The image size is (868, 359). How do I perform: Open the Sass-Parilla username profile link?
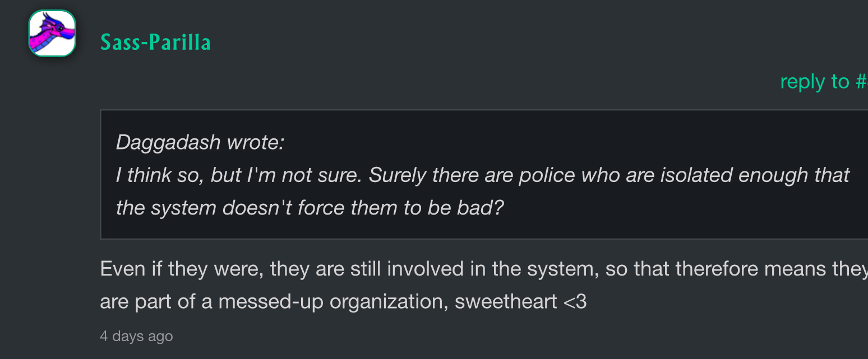[155, 43]
